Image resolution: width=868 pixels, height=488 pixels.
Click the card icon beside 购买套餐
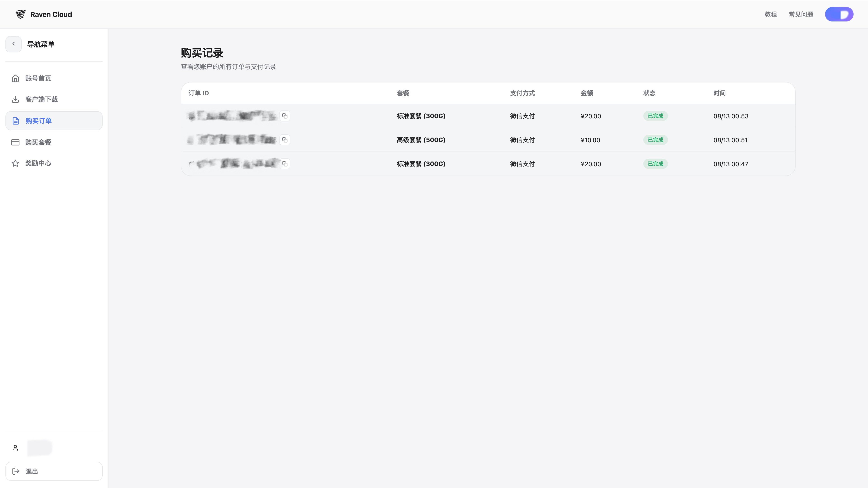[15, 142]
